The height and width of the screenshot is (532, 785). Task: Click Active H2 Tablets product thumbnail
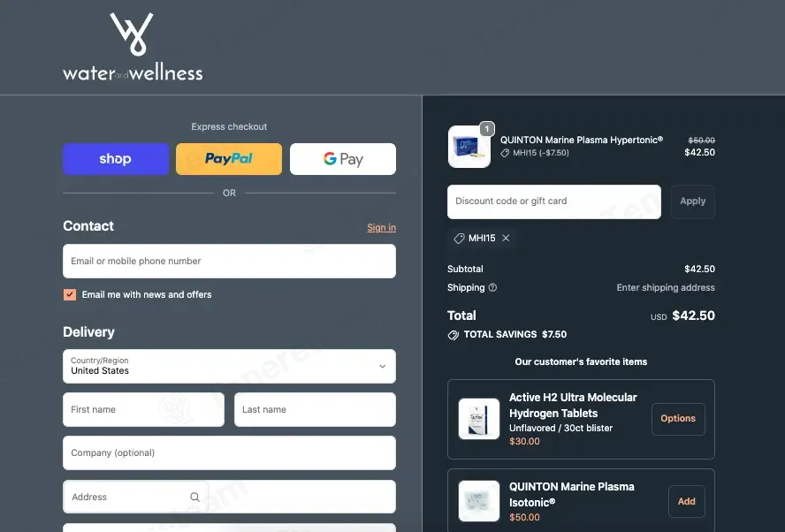[x=479, y=419]
